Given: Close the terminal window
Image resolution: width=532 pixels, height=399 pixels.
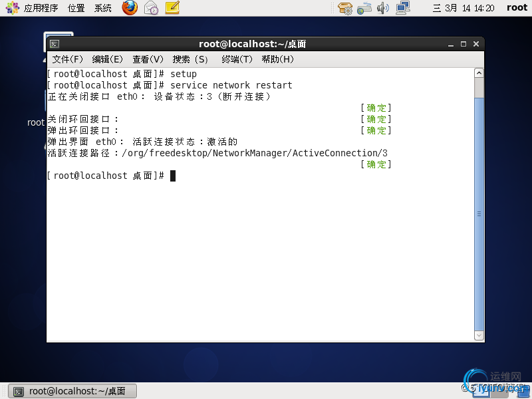Looking at the screenshot, I should pos(476,44).
